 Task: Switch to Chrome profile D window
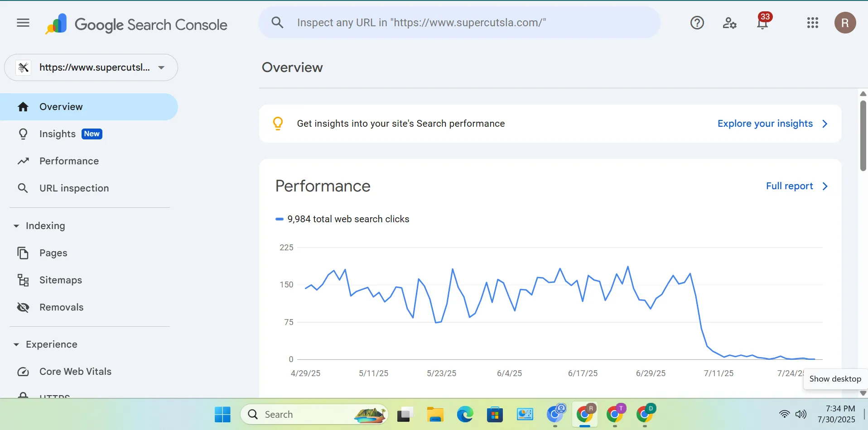click(x=645, y=414)
